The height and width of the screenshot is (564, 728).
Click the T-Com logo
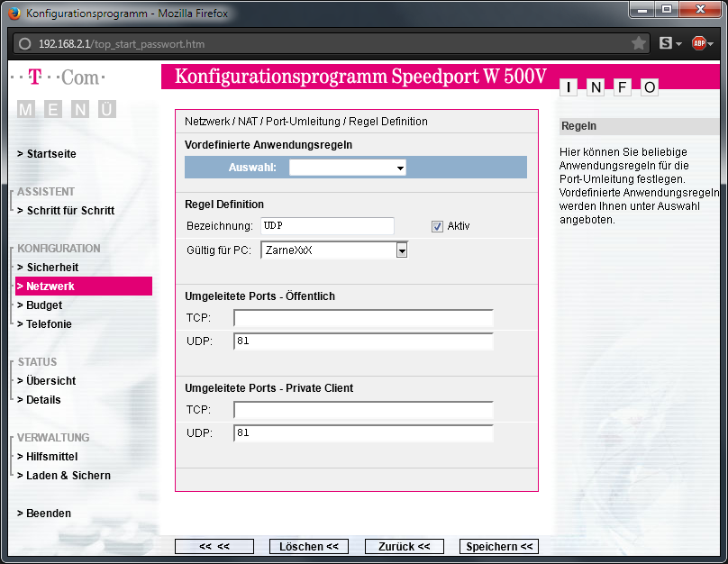(x=58, y=77)
